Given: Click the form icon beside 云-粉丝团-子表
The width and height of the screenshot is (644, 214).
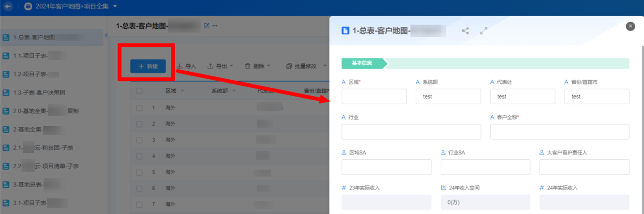Looking at the screenshot, I should point(6,148).
